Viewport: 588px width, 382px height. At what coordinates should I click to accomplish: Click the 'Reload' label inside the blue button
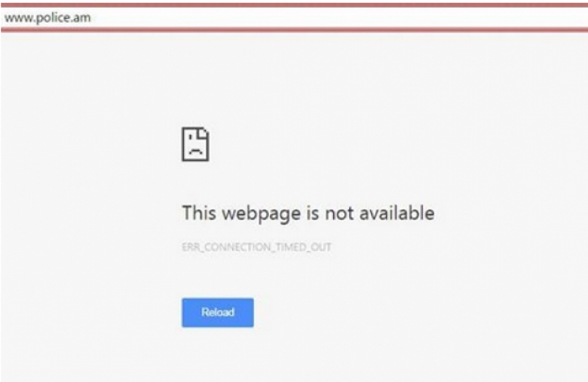(x=218, y=312)
